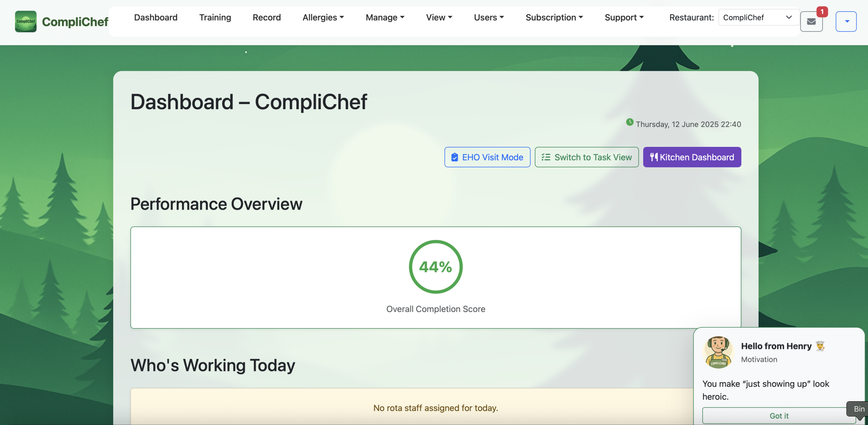
Task: Click the CompliChef brand name link
Action: point(75,22)
